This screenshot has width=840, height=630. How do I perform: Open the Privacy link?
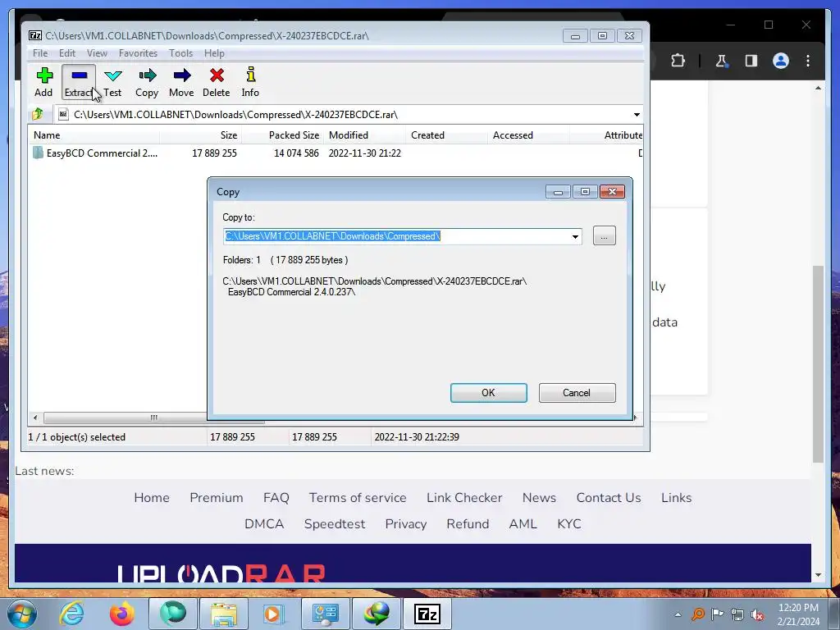pyautogui.click(x=406, y=524)
